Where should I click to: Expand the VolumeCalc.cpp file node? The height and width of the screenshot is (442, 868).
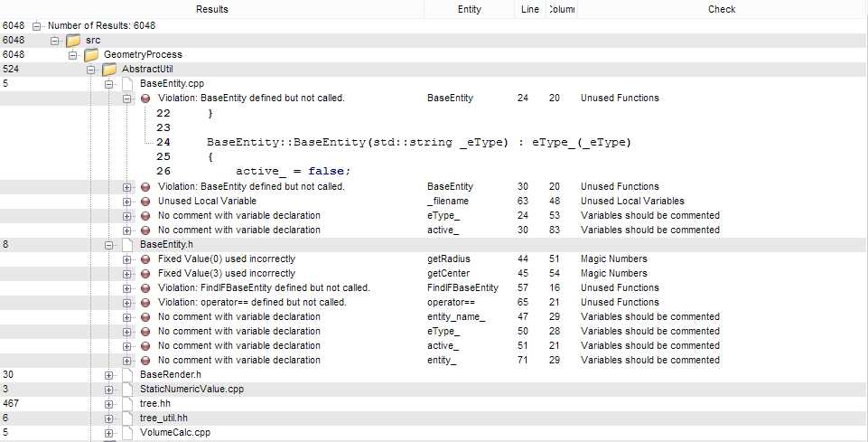click(108, 432)
